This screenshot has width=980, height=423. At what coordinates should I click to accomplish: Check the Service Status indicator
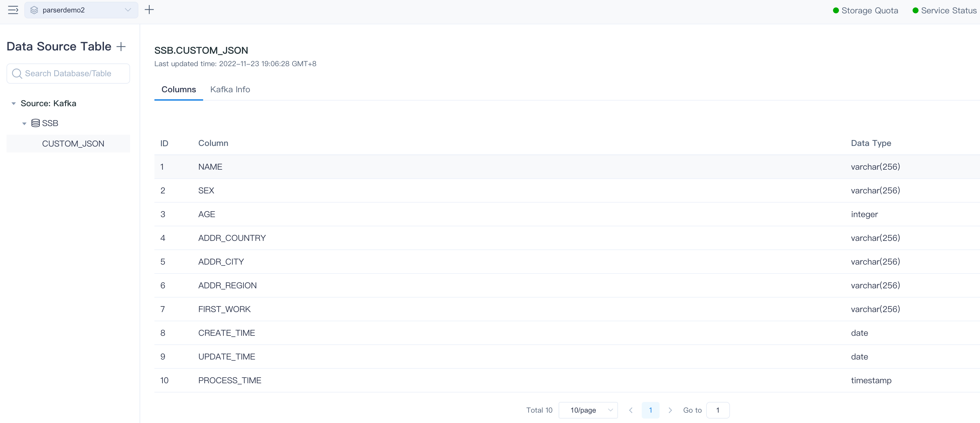(944, 10)
